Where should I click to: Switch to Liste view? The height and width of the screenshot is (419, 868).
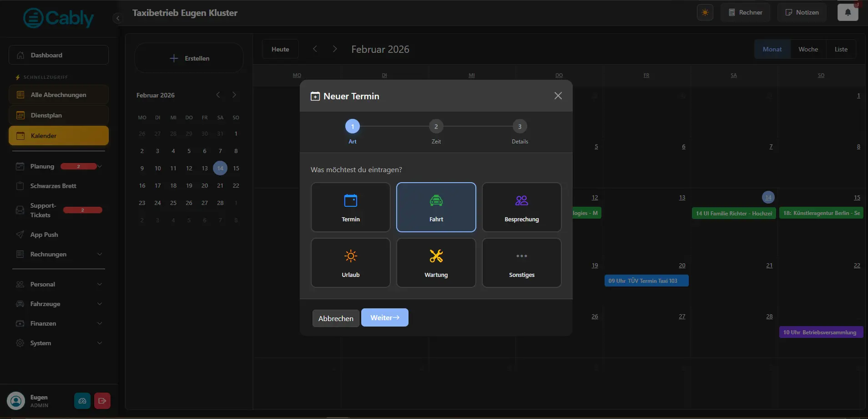point(841,49)
